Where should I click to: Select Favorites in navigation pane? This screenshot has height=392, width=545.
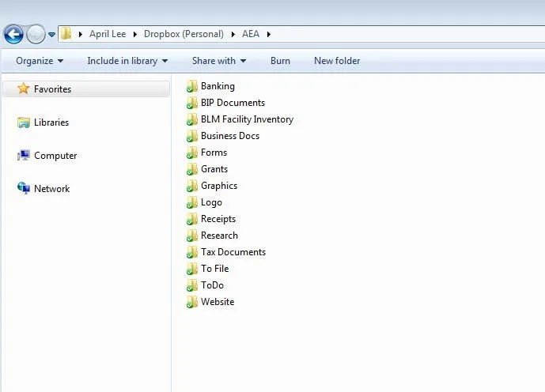tap(86, 89)
